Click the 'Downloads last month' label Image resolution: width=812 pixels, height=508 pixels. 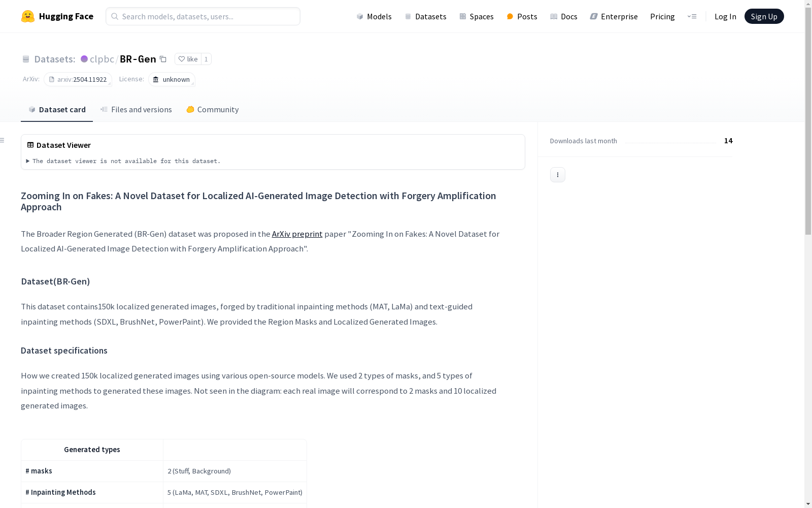[x=584, y=141]
